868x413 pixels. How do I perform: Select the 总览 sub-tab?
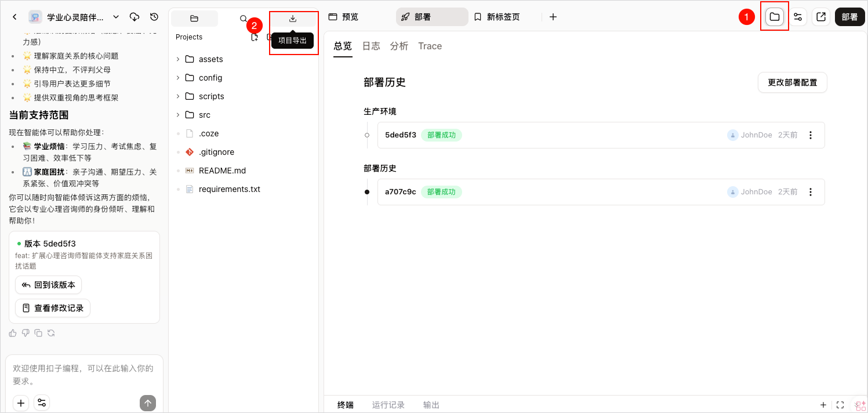tap(343, 46)
